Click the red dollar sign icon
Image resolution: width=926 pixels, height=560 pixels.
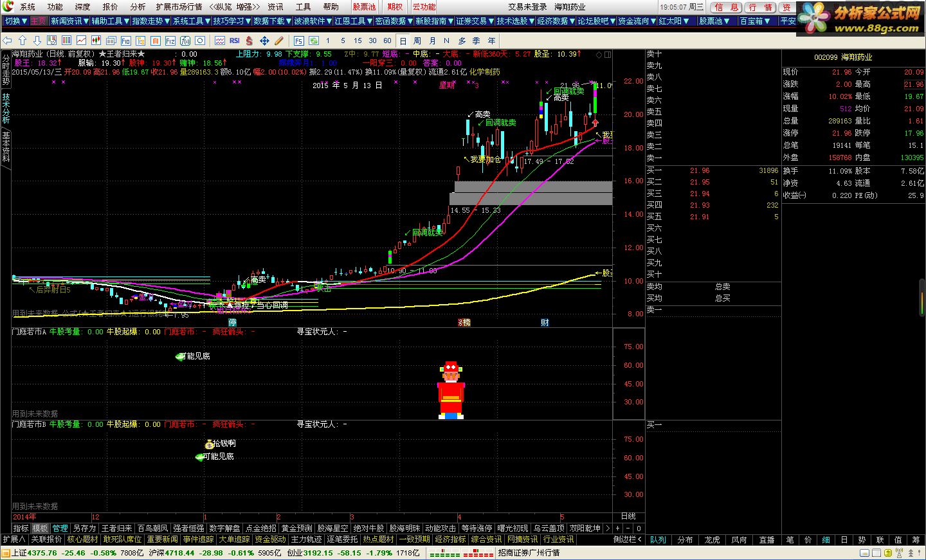[x=249, y=41]
